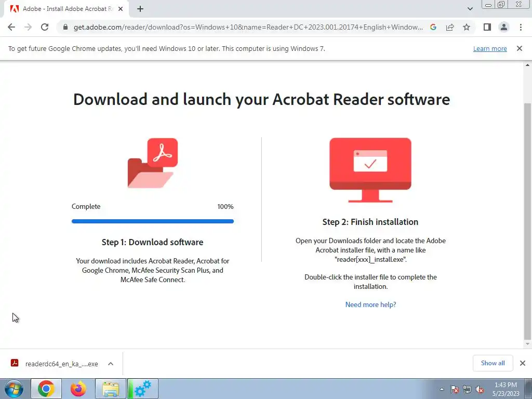Click the network tray icon
Viewport: 532px width, 399px height.
coord(467,389)
